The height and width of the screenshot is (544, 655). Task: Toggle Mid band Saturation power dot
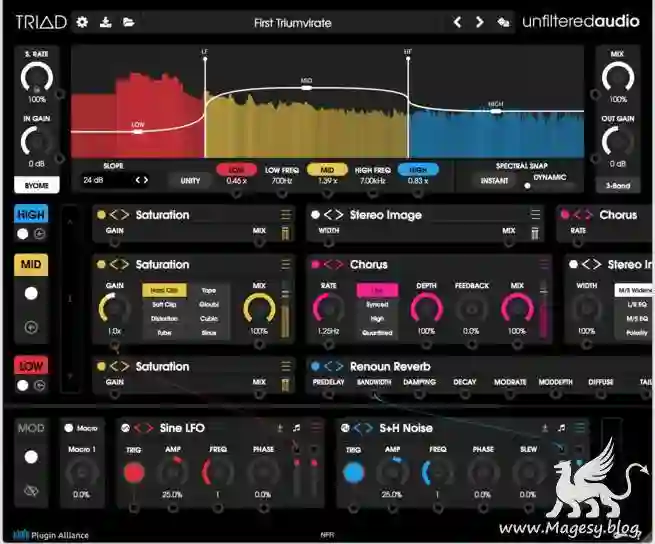[x=101, y=264]
